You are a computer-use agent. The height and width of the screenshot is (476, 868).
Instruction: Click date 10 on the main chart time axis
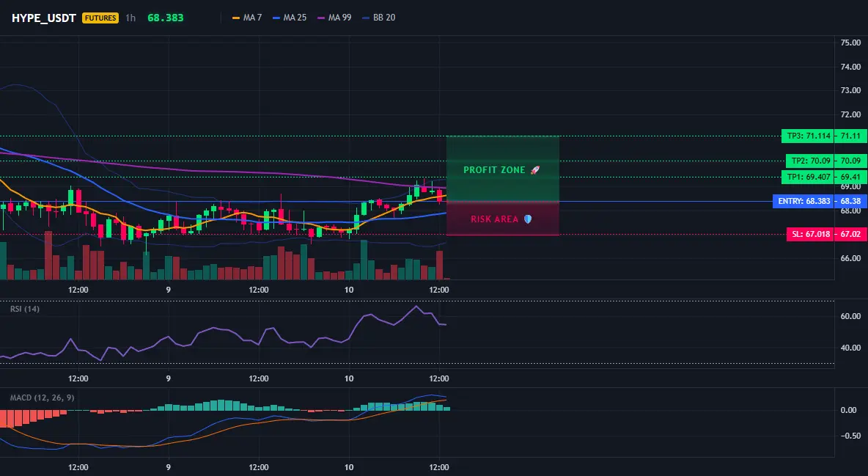[349, 290]
